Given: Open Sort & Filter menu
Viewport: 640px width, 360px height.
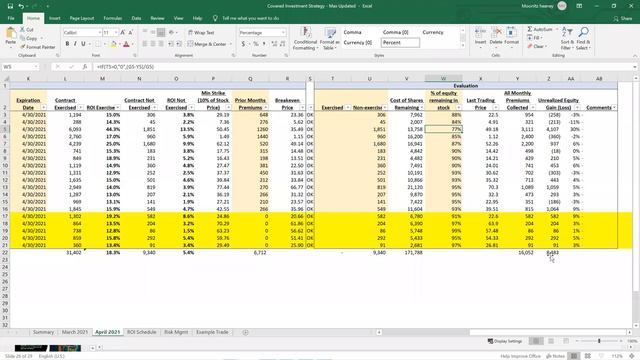Looking at the screenshot, I should click(567, 38).
